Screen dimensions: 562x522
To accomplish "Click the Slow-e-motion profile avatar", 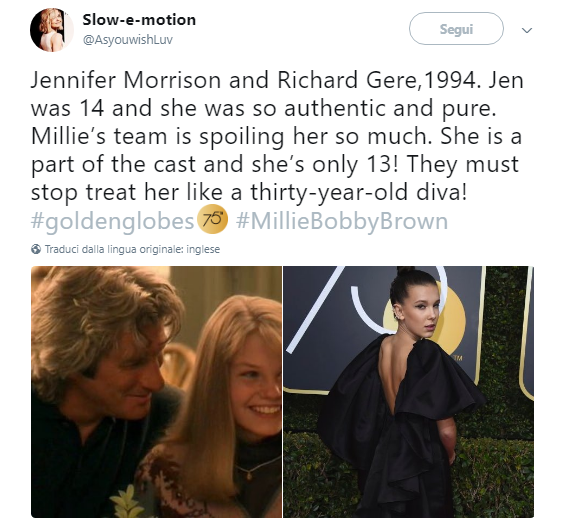I will point(52,30).
